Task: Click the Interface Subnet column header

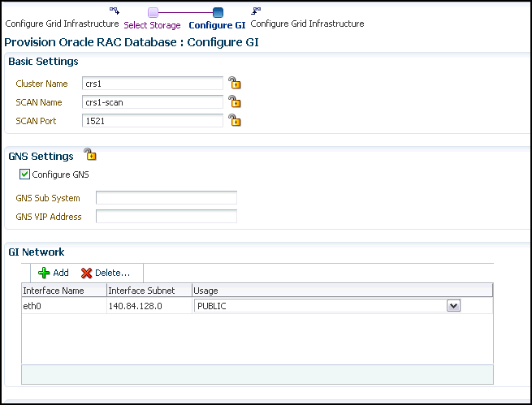Action: 149,291
